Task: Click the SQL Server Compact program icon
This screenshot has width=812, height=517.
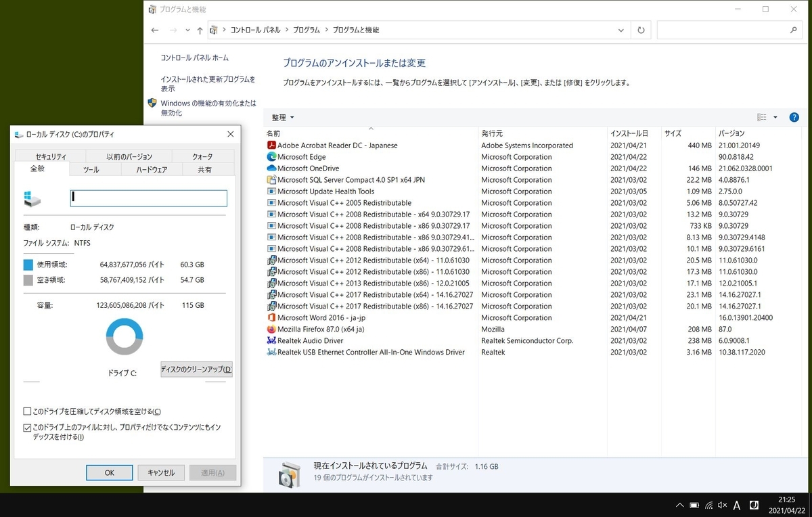Action: 271,180
